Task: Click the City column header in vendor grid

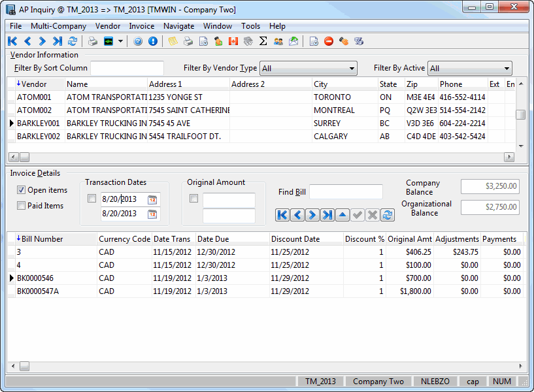Action: click(344, 84)
